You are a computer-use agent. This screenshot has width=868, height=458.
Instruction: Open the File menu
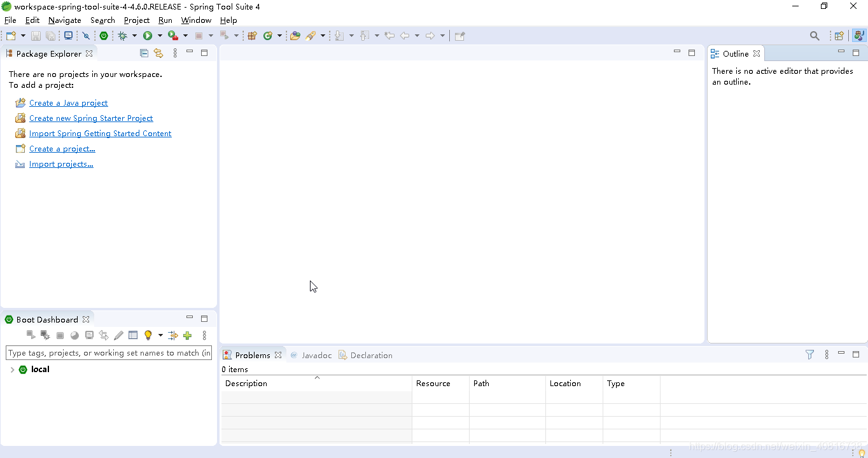[x=10, y=20]
